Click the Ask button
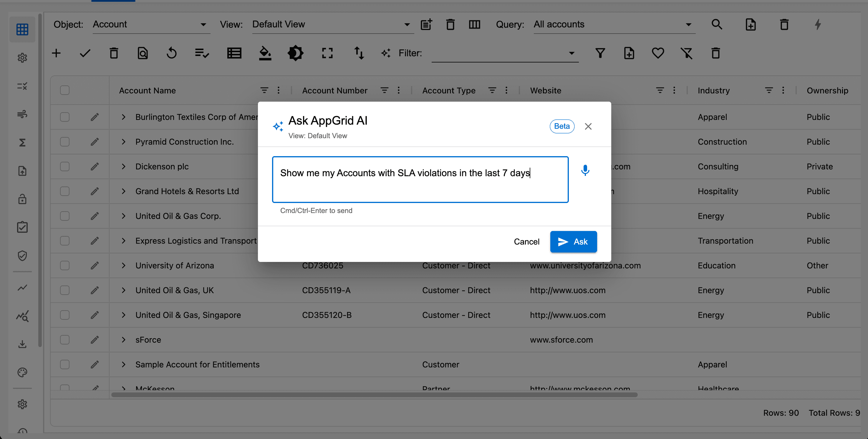 [574, 242]
